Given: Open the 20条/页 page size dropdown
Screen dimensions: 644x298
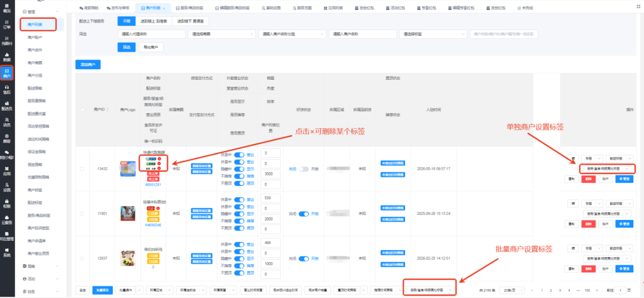Looking at the screenshot, I should [513, 290].
